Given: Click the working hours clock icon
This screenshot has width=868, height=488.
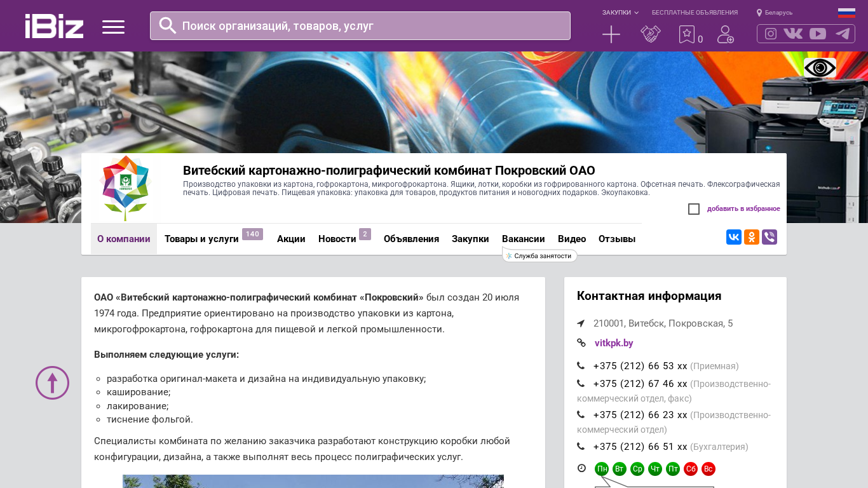Looking at the screenshot, I should [x=581, y=468].
